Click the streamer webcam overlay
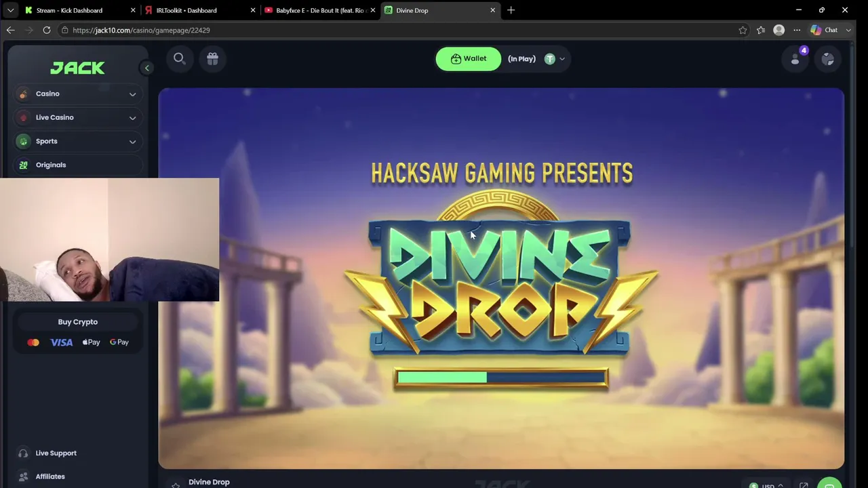 tap(110, 240)
